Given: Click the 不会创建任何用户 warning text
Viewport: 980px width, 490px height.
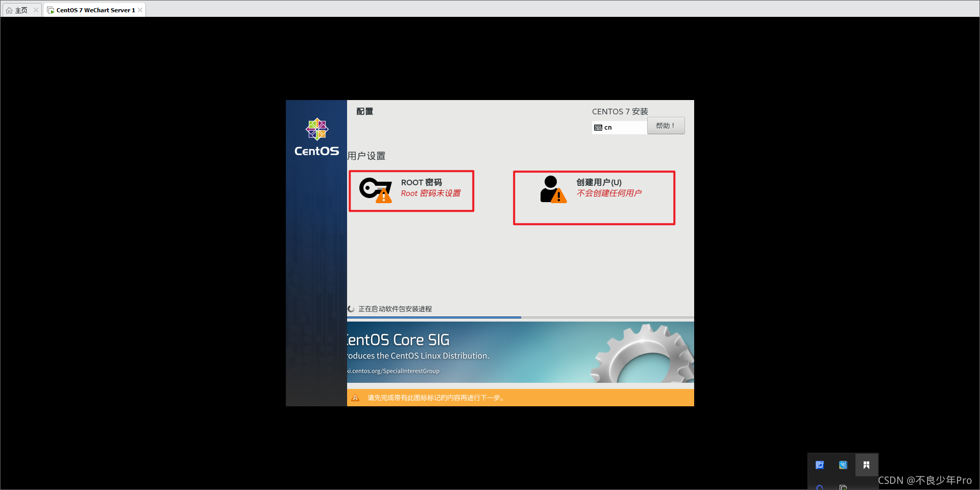Looking at the screenshot, I should 609,193.
